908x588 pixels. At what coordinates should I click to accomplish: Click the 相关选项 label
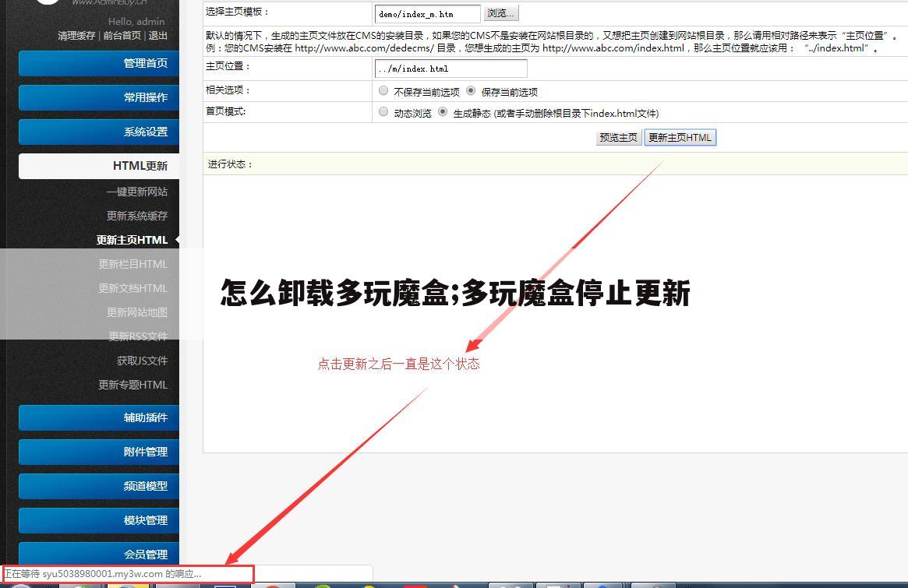tap(228, 90)
